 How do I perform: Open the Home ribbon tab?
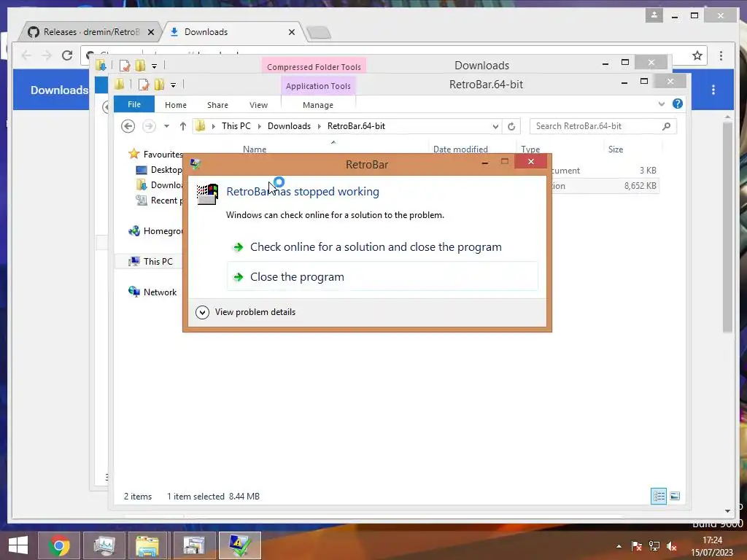click(x=176, y=105)
